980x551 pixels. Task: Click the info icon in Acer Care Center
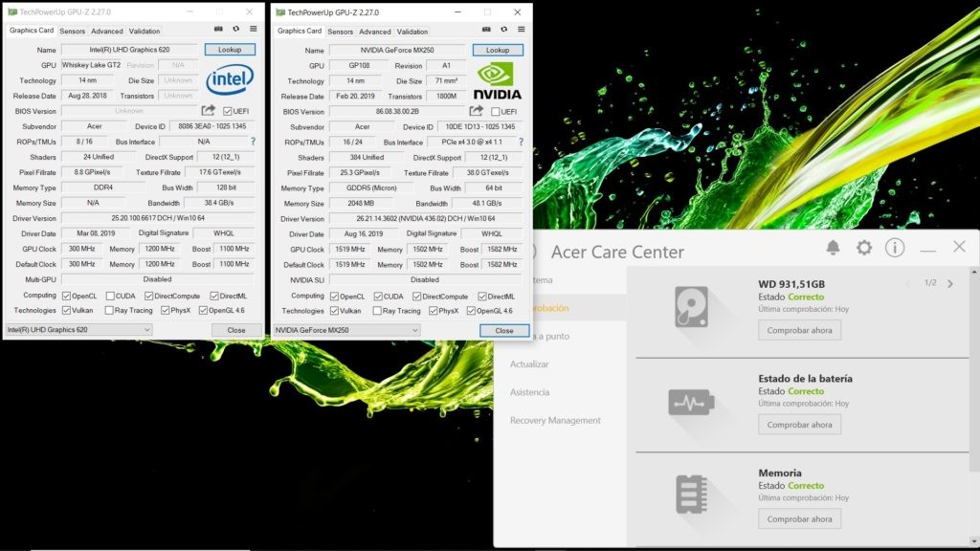895,248
